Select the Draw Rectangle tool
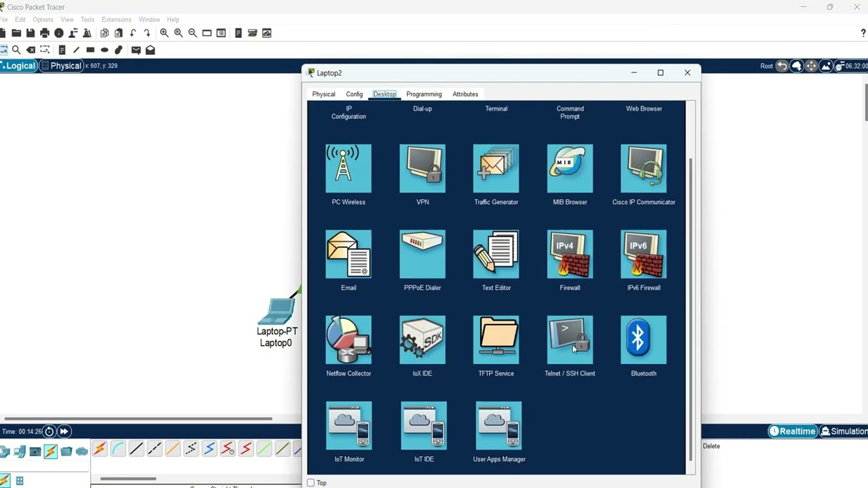The width and height of the screenshot is (868, 488). (x=90, y=49)
